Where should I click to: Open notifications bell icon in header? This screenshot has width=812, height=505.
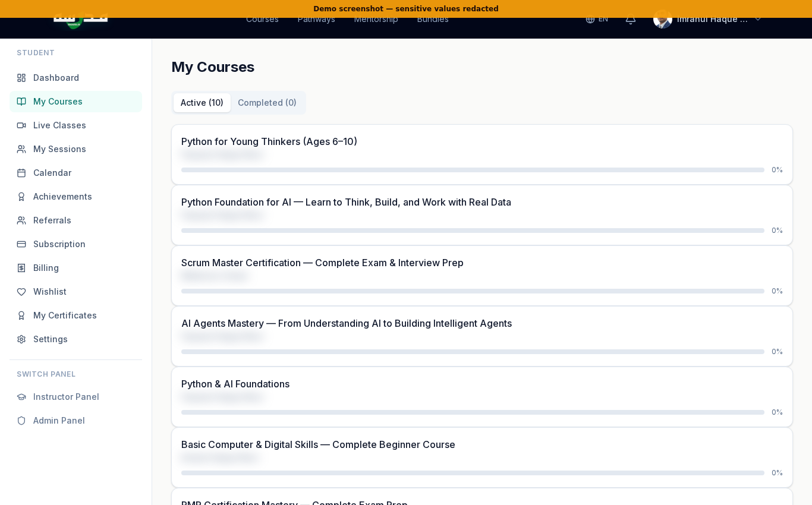coord(631,19)
